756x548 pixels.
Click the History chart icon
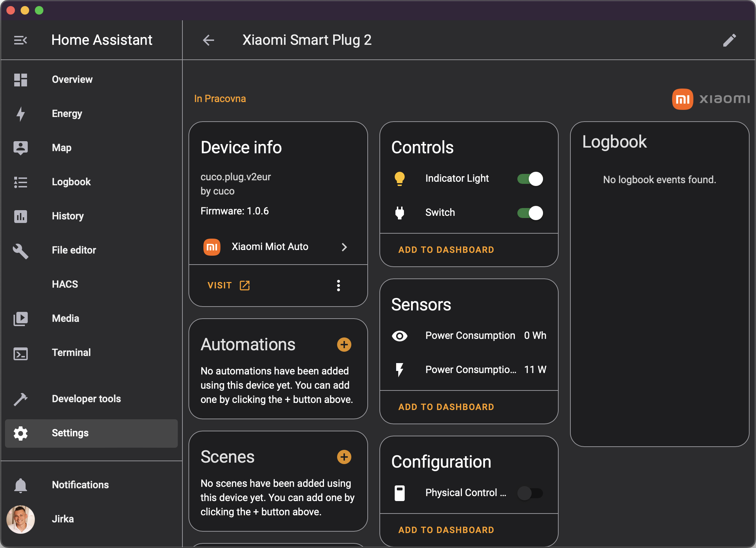pos(21,216)
